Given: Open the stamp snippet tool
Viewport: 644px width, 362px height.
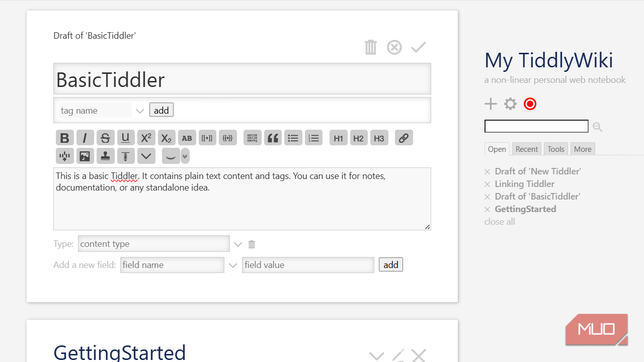Looking at the screenshot, I should [x=105, y=156].
